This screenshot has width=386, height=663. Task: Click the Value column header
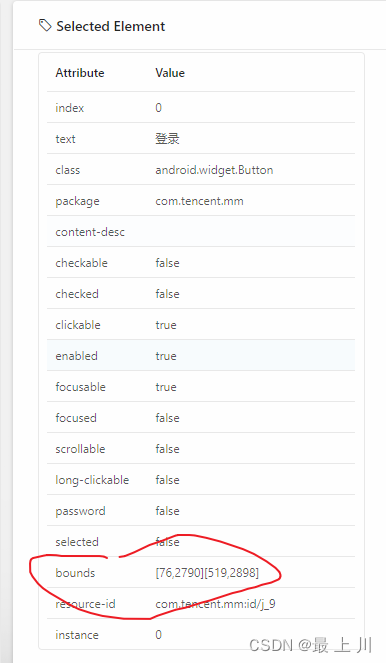pos(170,73)
